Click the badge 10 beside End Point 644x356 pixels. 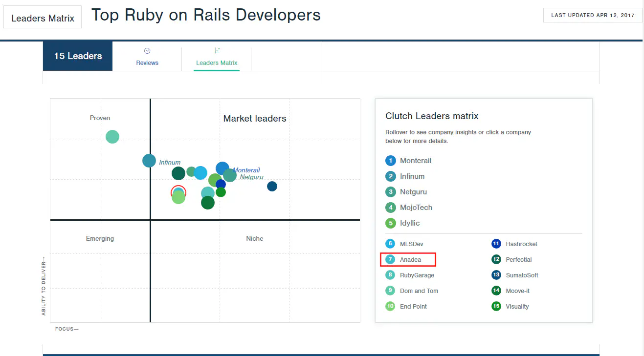pyautogui.click(x=390, y=306)
